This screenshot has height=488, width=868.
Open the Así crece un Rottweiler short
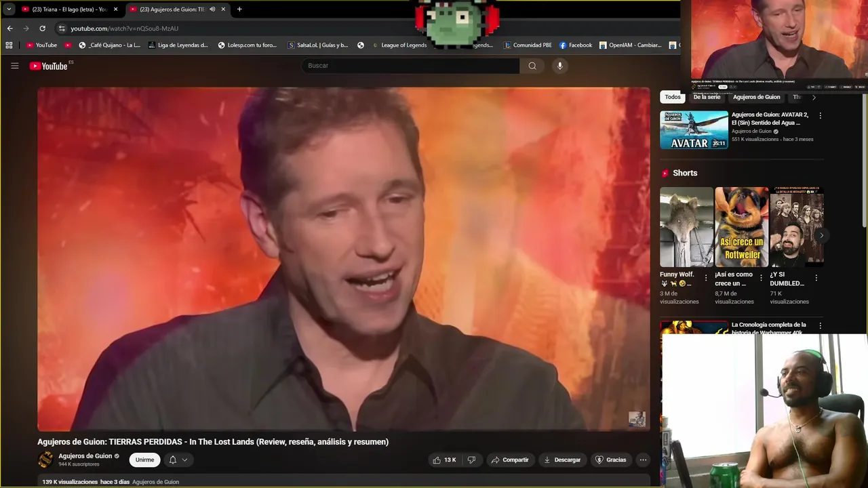741,227
